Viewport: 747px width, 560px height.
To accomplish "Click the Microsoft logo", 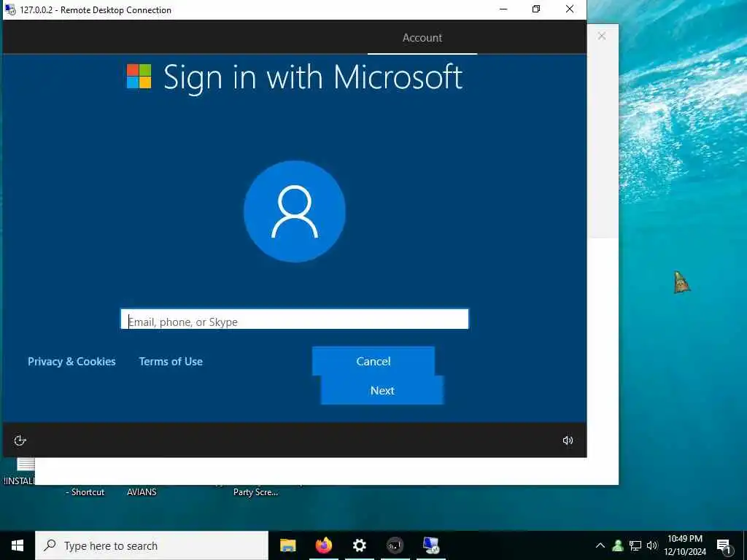I will click(x=139, y=76).
